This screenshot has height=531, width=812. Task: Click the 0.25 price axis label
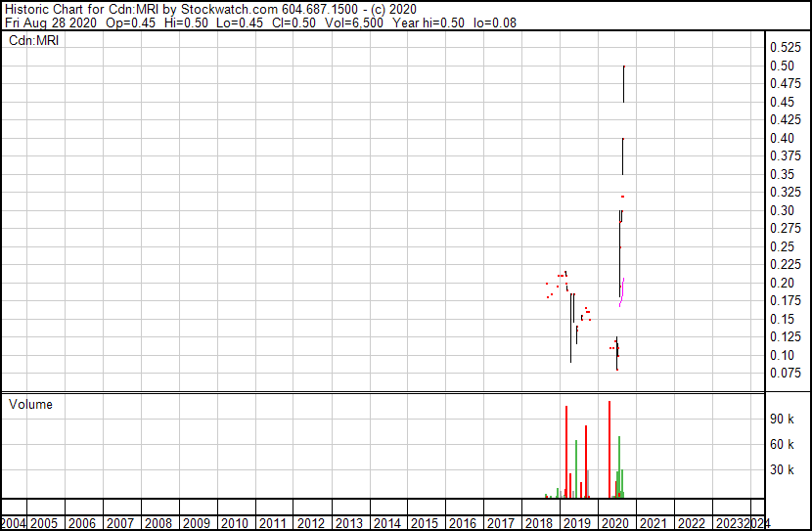(x=782, y=246)
